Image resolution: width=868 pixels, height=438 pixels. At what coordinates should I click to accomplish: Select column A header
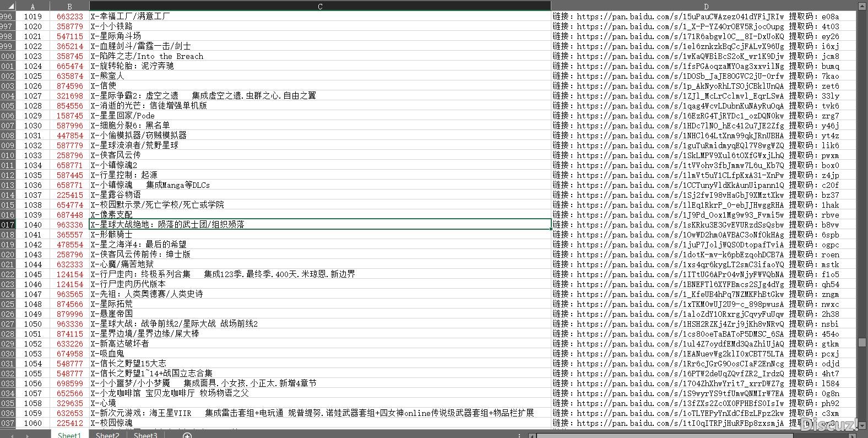[32, 6]
